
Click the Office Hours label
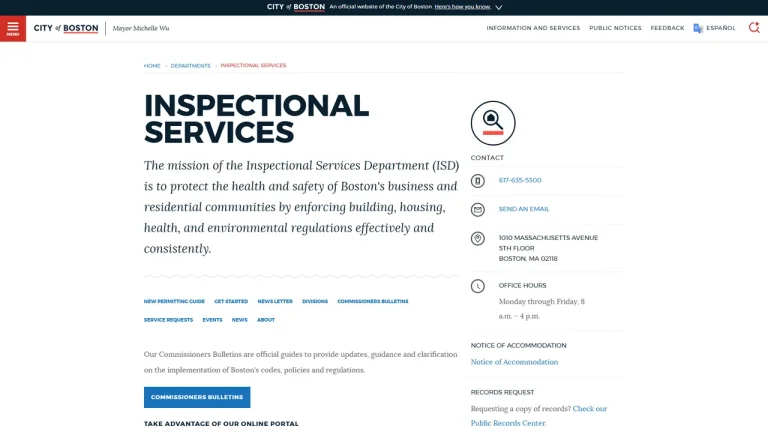[x=522, y=285]
